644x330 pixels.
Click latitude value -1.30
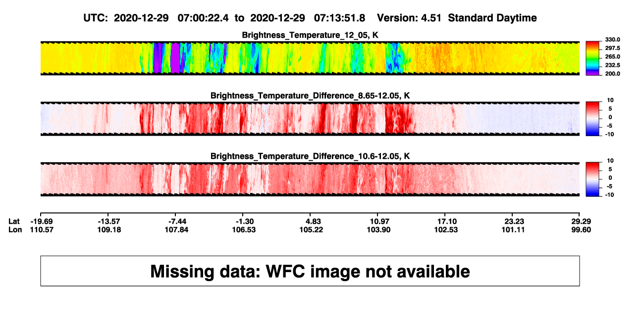tap(245, 221)
